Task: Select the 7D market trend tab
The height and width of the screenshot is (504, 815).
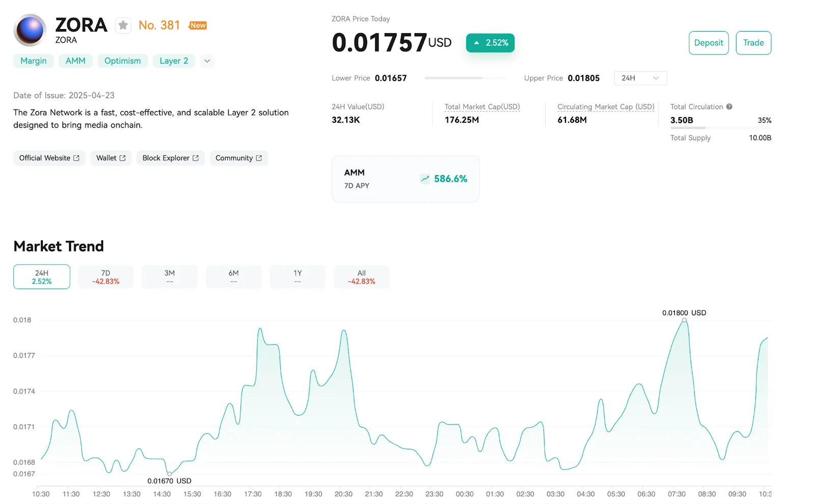Action: [x=105, y=277]
